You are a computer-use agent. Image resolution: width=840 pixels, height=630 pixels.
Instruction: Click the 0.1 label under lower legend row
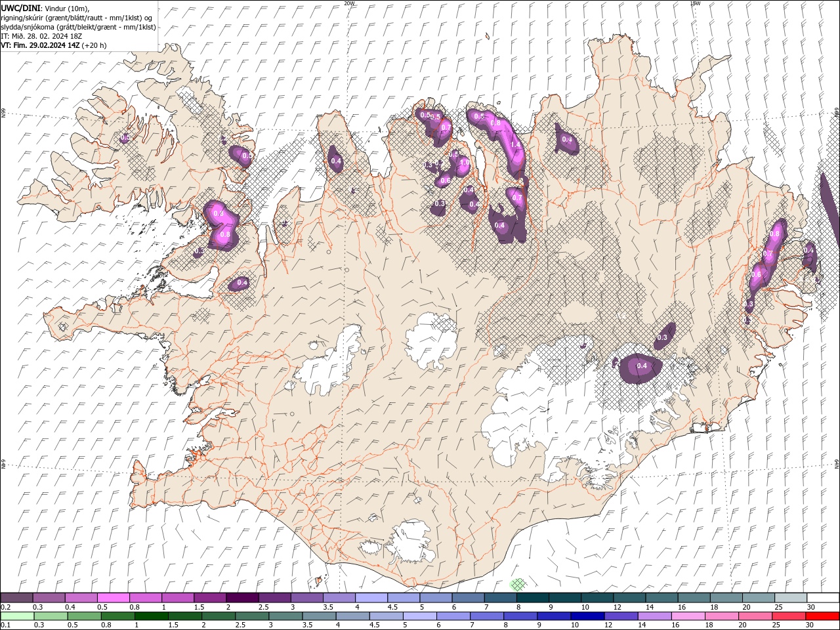5,625
